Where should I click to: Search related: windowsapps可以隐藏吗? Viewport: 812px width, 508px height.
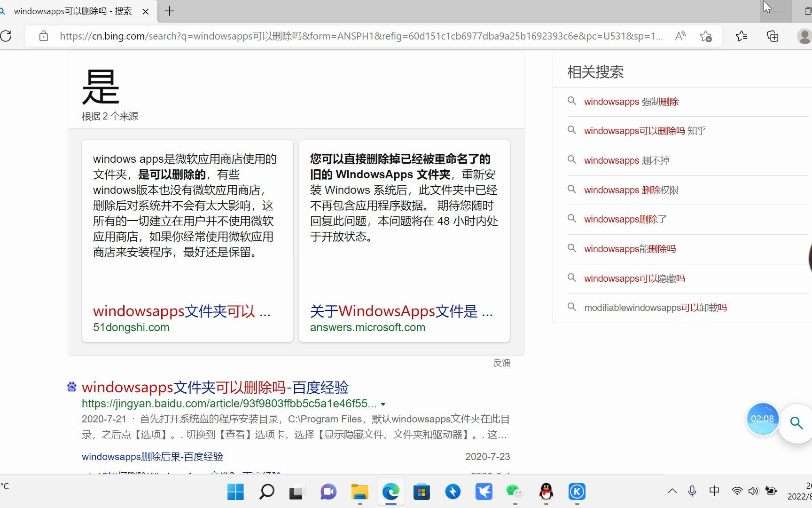coord(634,278)
